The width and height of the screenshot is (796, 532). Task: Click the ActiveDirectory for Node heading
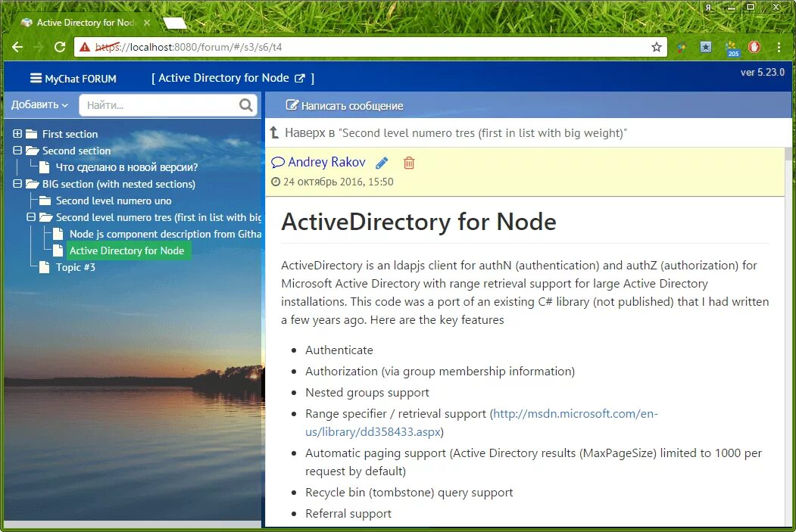419,222
